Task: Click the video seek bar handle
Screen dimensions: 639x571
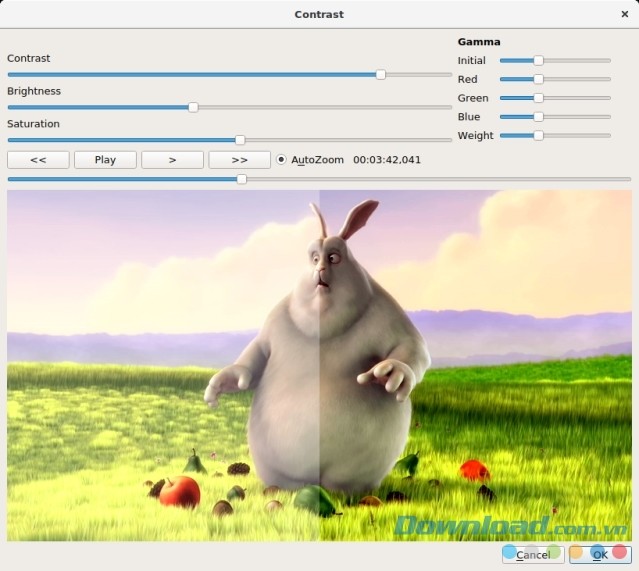Action: [242, 179]
